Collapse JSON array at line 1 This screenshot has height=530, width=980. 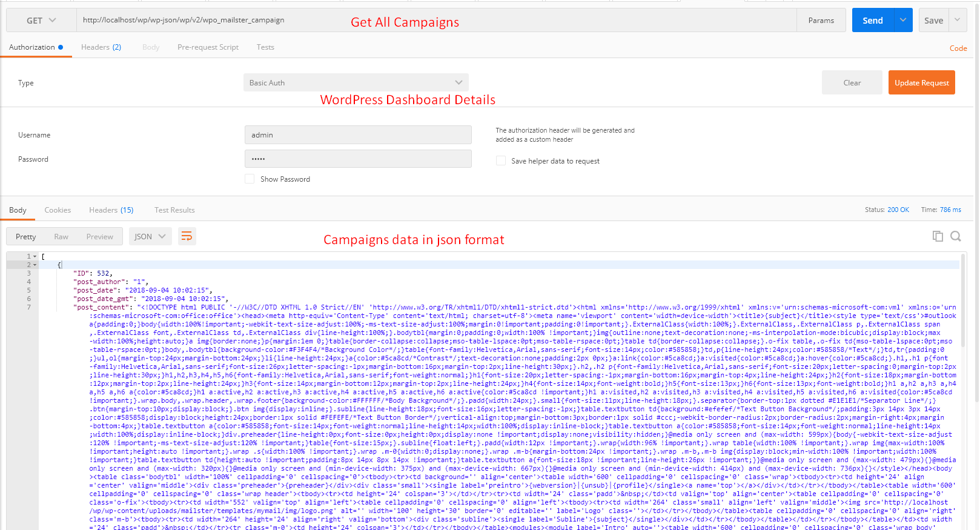pos(35,256)
